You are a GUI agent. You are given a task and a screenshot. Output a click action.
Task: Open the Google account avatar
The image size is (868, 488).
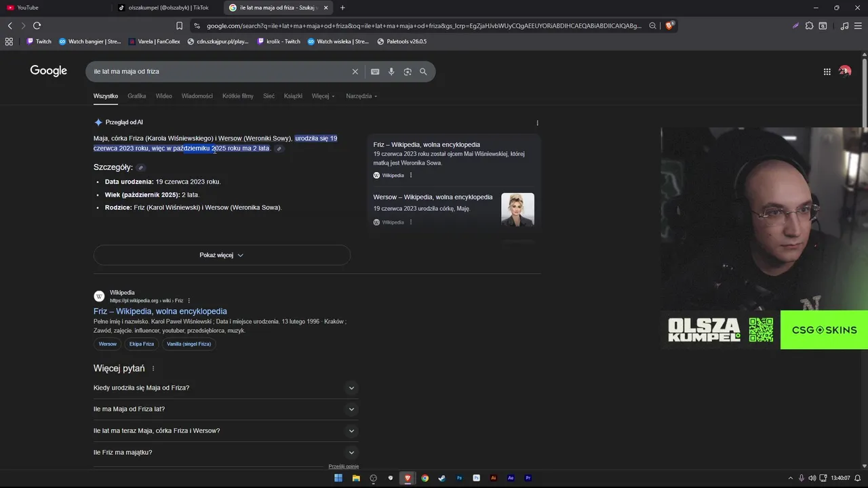pos(844,71)
